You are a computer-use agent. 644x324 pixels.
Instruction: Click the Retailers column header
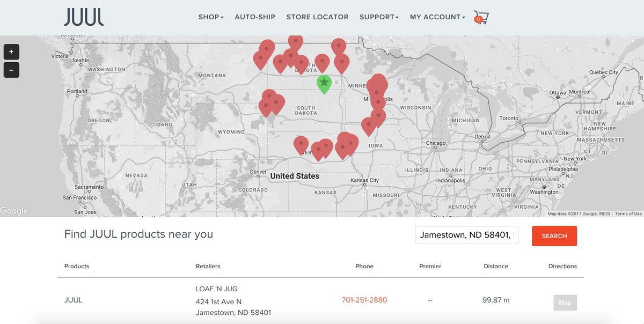(208, 266)
